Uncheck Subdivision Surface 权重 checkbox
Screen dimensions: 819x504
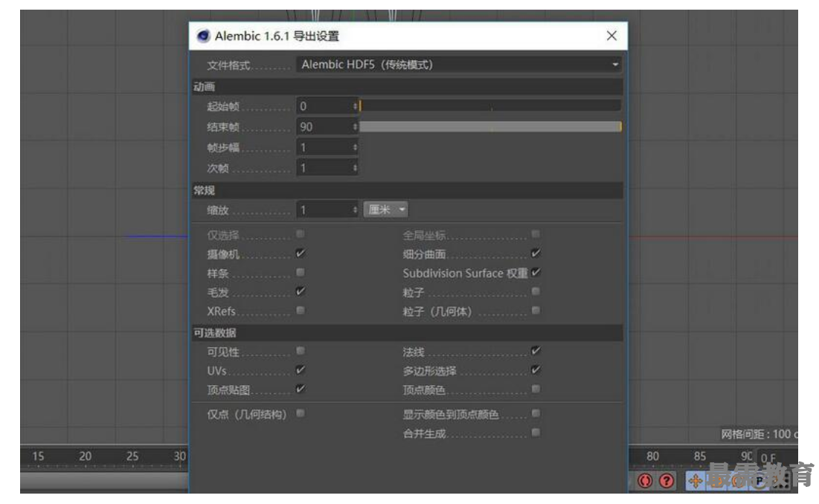(536, 272)
